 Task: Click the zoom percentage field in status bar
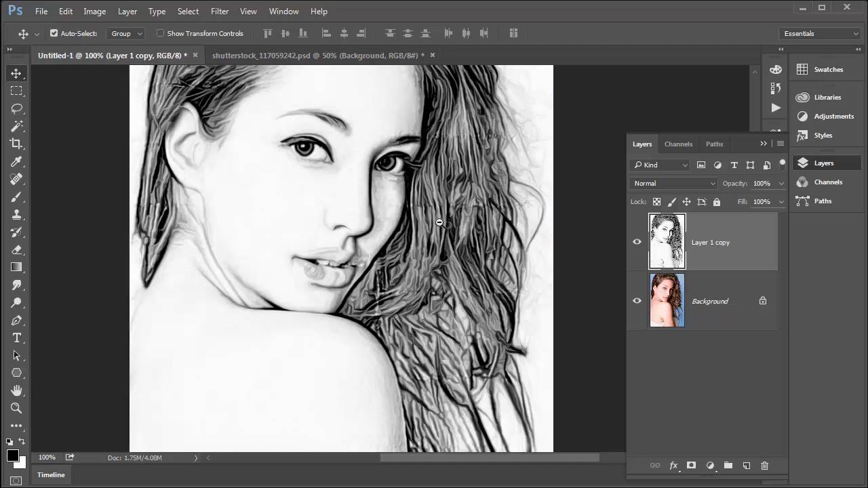(47, 457)
